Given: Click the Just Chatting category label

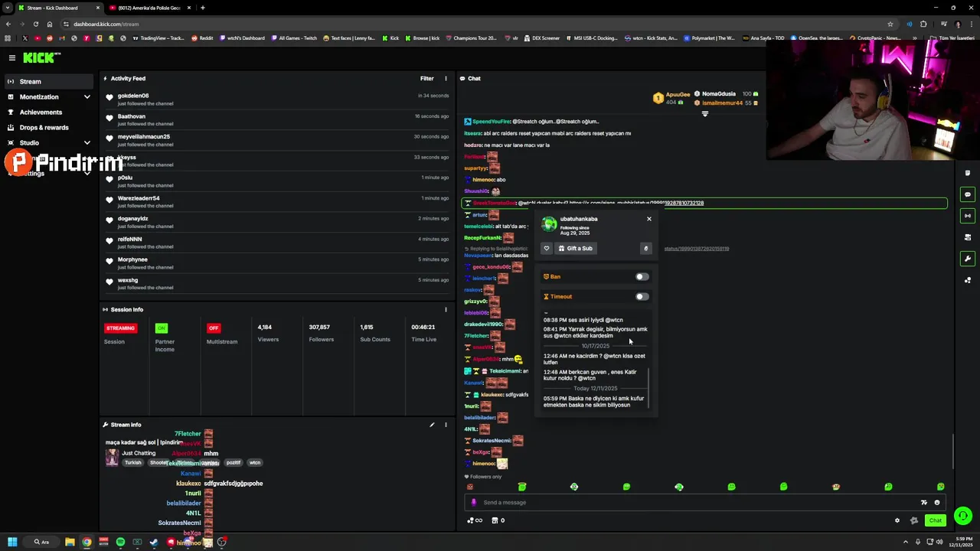Looking at the screenshot, I should (x=139, y=453).
